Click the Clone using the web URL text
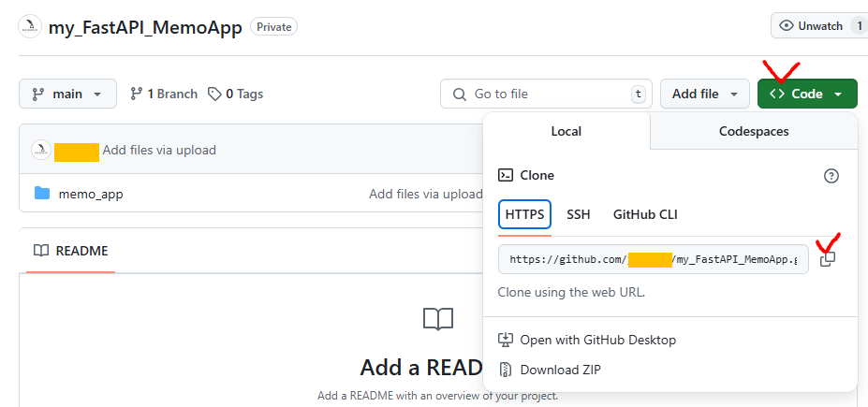The height and width of the screenshot is (407, 868). tap(571, 293)
